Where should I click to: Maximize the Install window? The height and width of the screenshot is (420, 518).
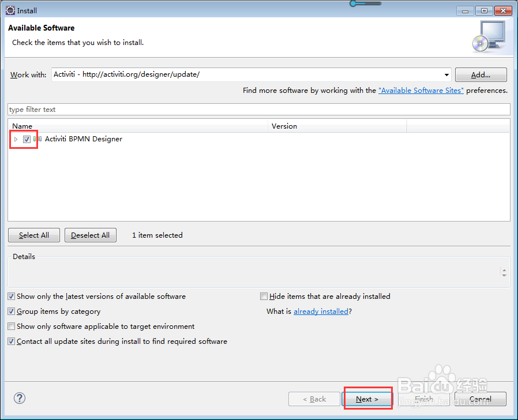tap(485, 11)
